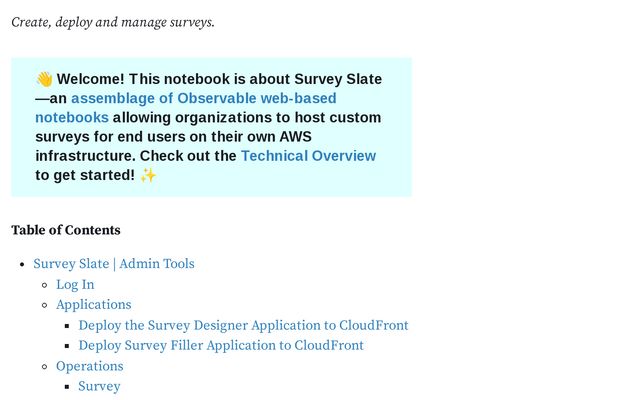Open Deploy the Survey Designer Application to CloudFront

[243, 325]
